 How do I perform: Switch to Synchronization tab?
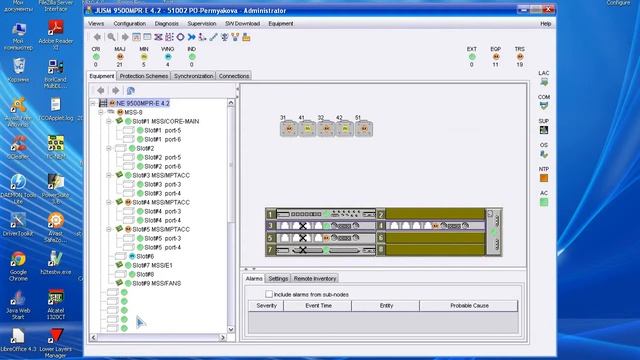[193, 76]
